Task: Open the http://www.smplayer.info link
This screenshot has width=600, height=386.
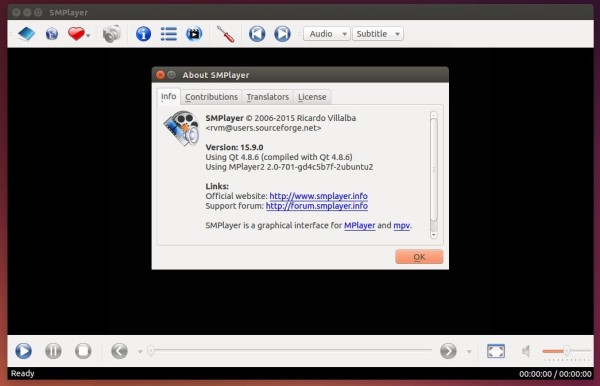Action: point(318,196)
